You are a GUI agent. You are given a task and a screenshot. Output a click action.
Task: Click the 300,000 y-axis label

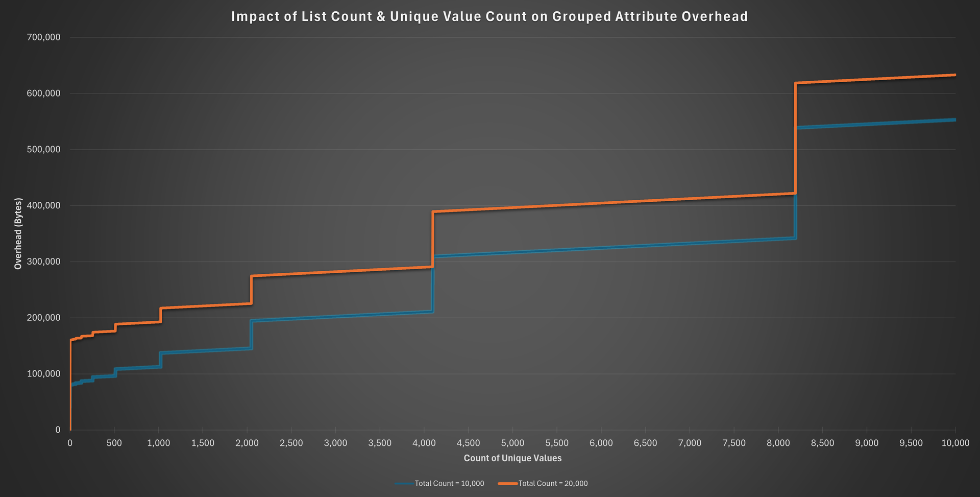pyautogui.click(x=43, y=262)
